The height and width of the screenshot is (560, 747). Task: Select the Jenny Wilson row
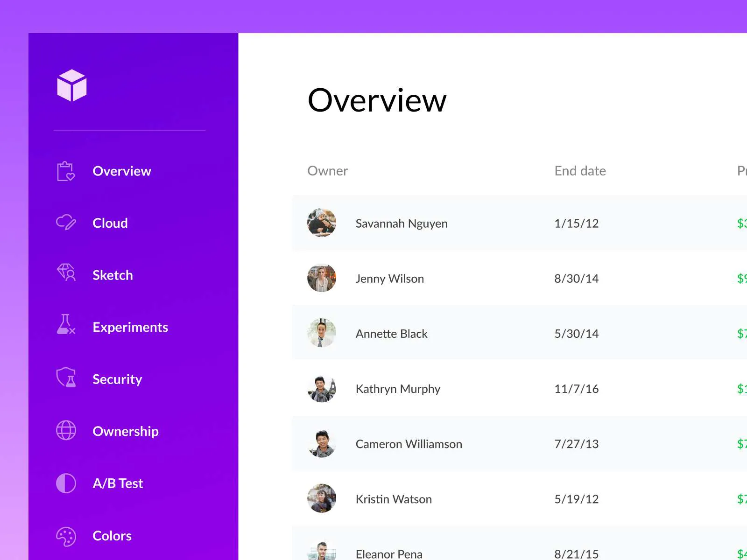[x=467, y=279]
